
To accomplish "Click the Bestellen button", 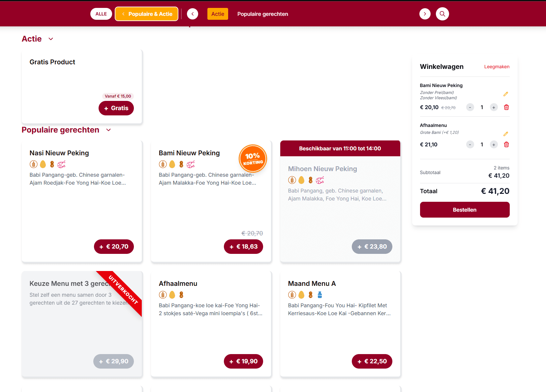I will point(465,210).
